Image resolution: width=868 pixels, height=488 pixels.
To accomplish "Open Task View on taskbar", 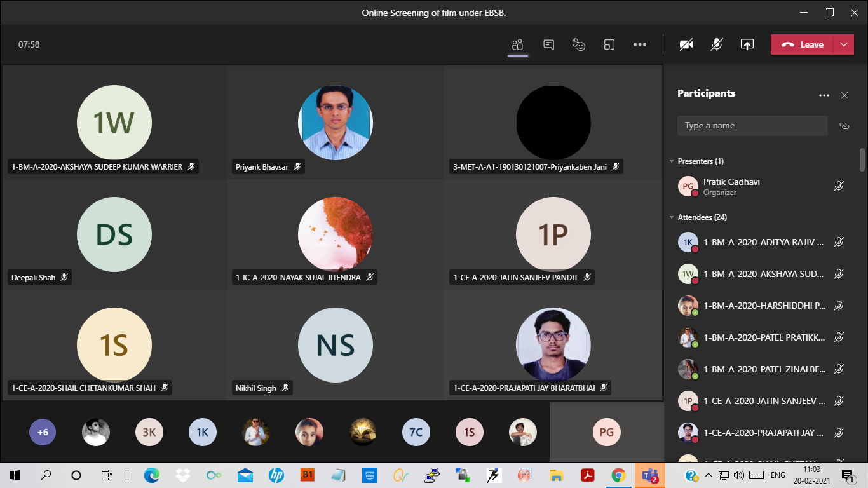I will pyautogui.click(x=107, y=475).
